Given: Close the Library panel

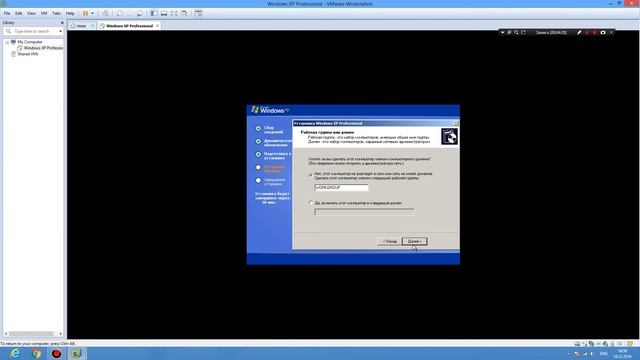Looking at the screenshot, I should pyautogui.click(x=62, y=22).
